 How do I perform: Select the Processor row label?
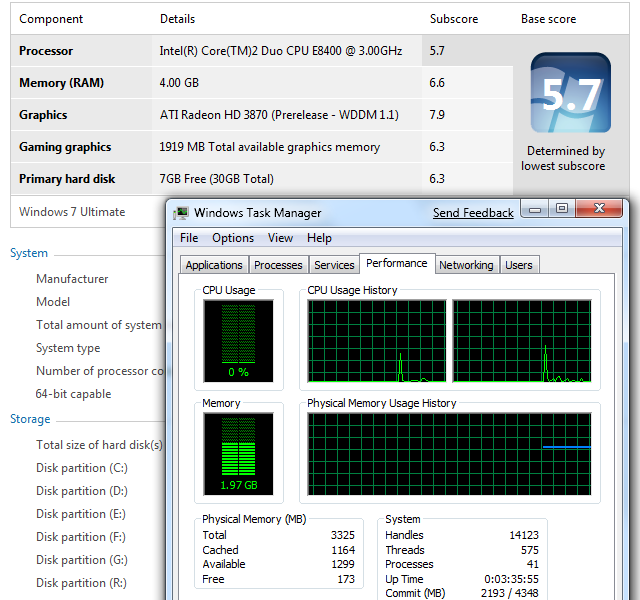click(46, 51)
